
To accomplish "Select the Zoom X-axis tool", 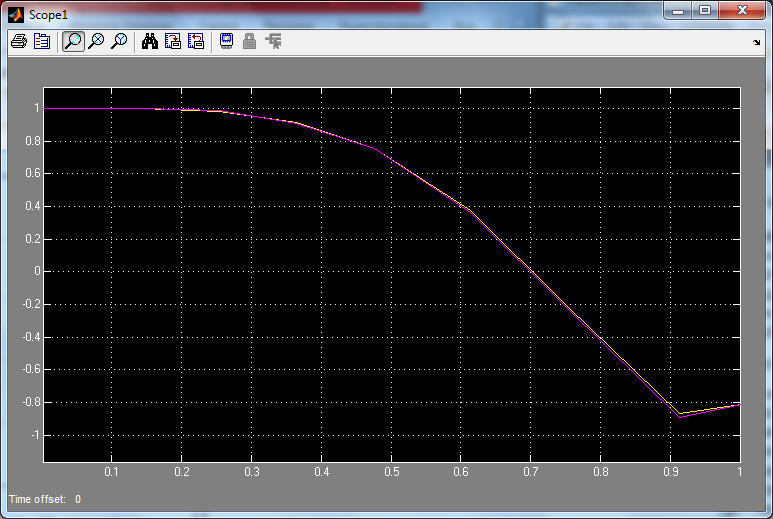I will 96,41.
